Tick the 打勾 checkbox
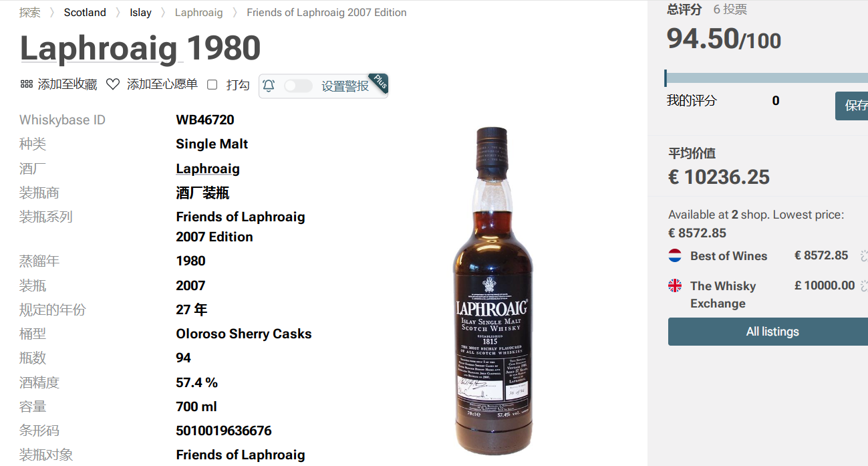The width and height of the screenshot is (868, 466). coord(212,85)
